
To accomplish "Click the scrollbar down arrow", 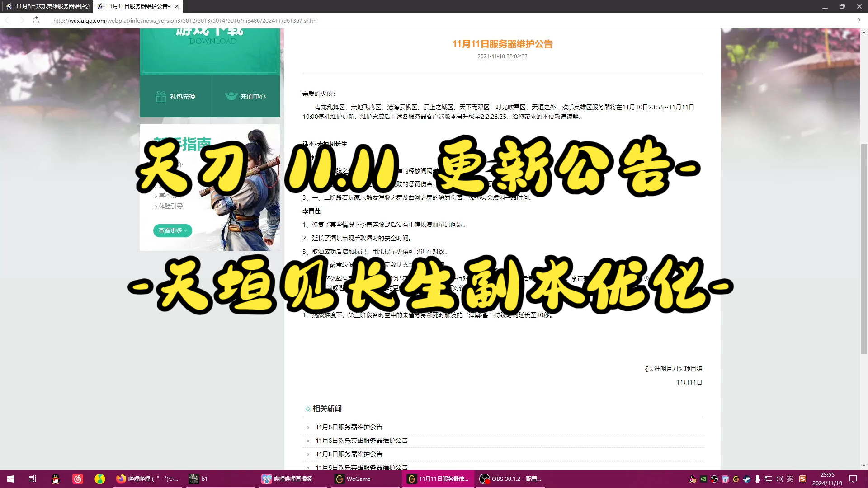I will (864, 466).
